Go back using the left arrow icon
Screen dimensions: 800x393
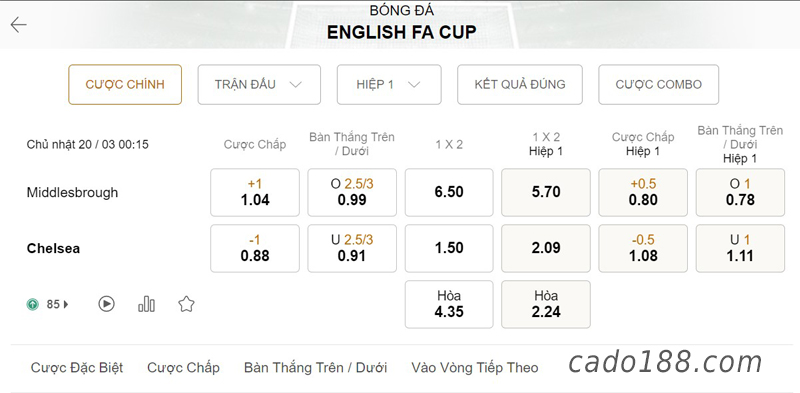18,24
